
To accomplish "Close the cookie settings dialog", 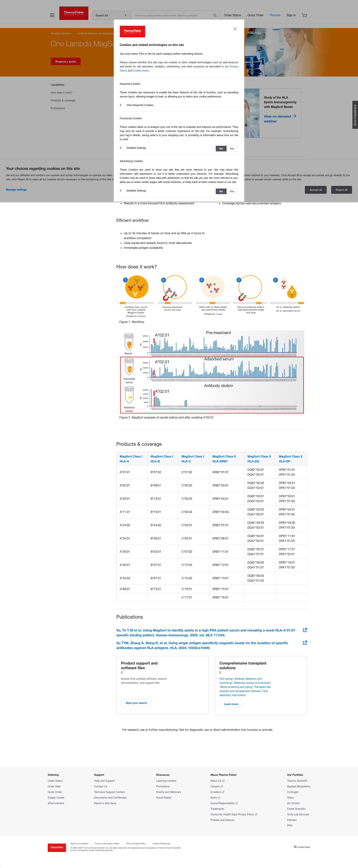I will point(235,29).
